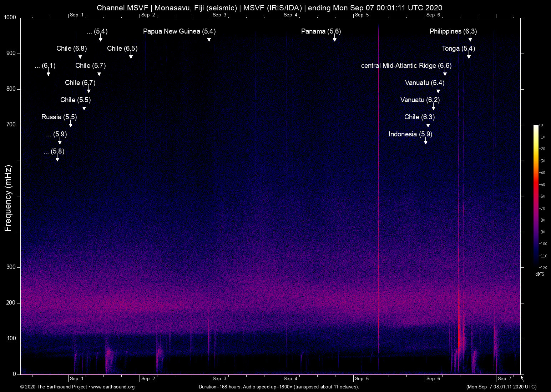Click the Panama (5.6) earthquake label
Screen dimensions: 551x392
point(320,31)
